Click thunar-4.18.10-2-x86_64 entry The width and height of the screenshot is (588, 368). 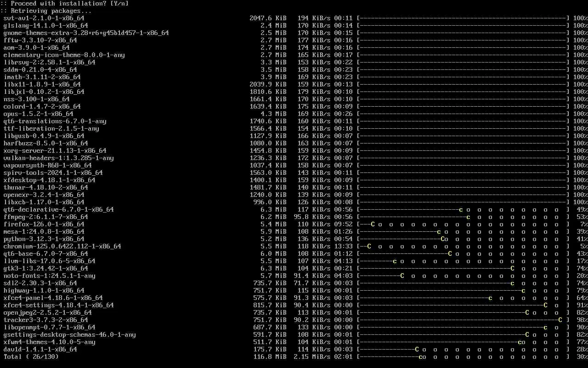pos(46,188)
